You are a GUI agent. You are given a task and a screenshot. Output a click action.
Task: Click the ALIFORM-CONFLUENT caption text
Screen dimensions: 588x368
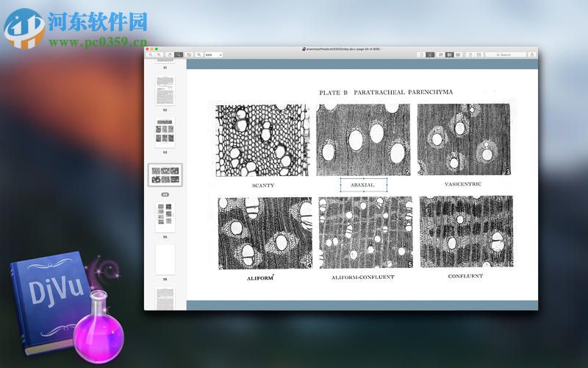click(363, 277)
